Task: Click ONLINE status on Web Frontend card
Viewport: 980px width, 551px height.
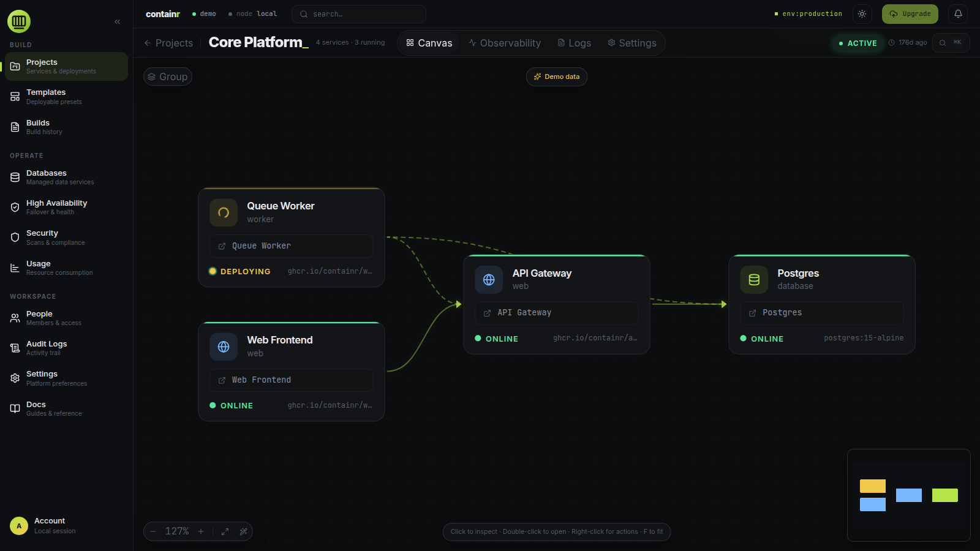Action: 232,405
